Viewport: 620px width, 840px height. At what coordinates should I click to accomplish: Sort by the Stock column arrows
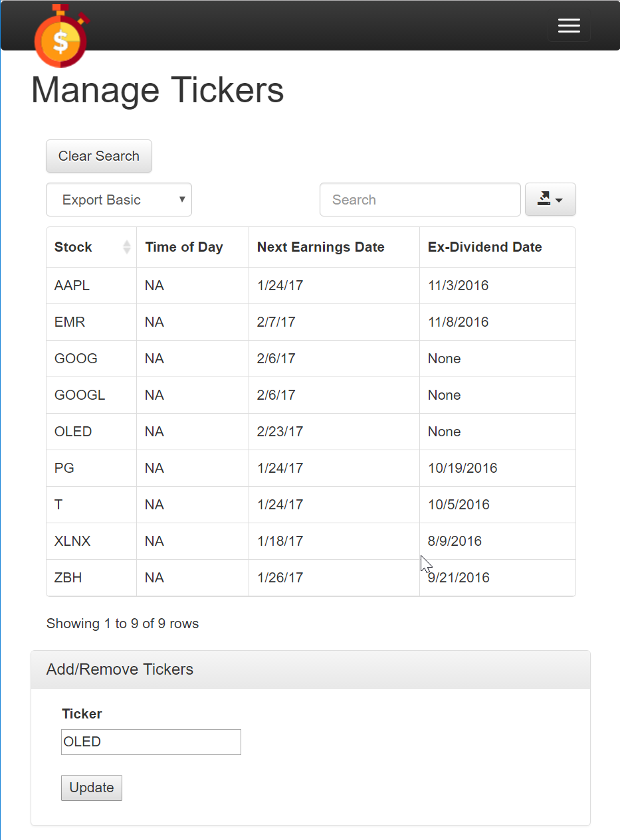(x=127, y=247)
